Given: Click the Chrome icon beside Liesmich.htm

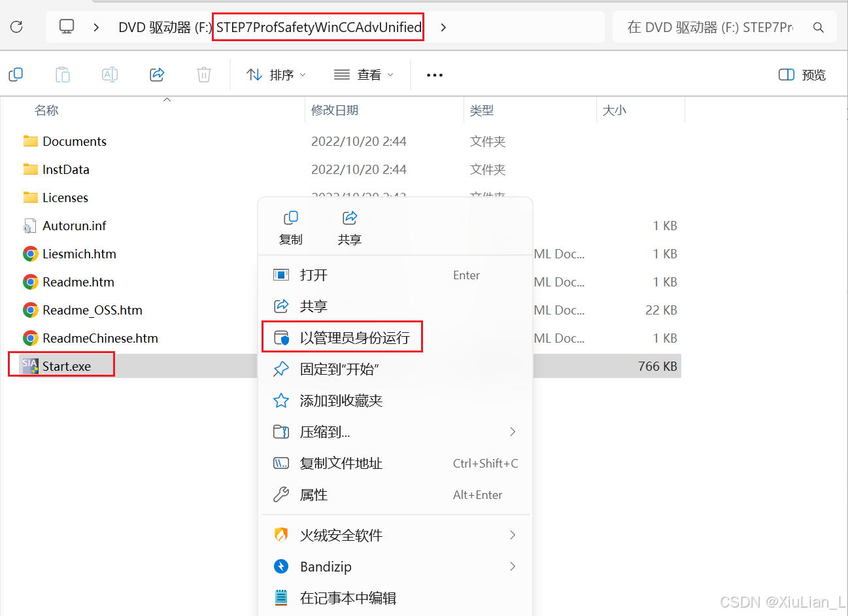Looking at the screenshot, I should [30, 254].
